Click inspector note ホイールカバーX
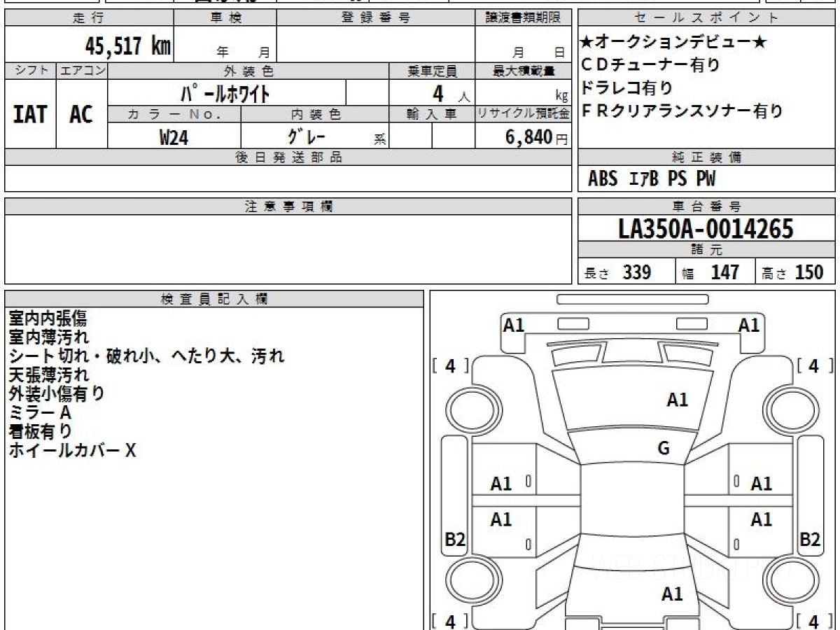Viewport: 840px width, 630px height. (x=72, y=451)
